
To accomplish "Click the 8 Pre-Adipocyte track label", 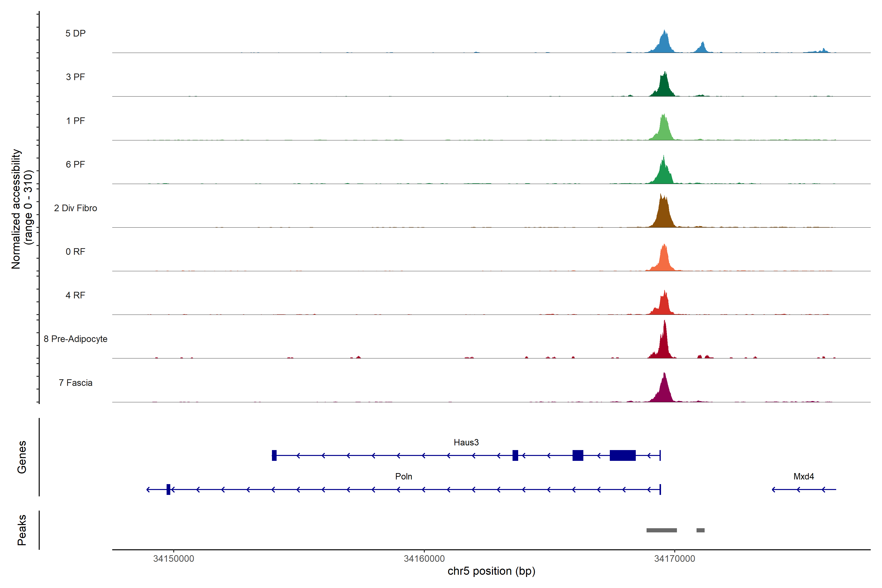I will pyautogui.click(x=75, y=339).
